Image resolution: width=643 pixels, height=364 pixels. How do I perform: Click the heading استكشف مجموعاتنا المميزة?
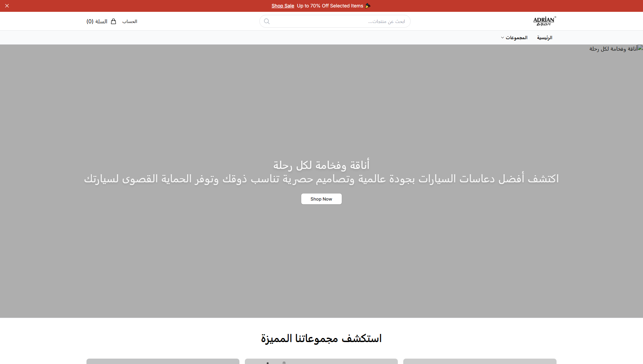point(321,338)
